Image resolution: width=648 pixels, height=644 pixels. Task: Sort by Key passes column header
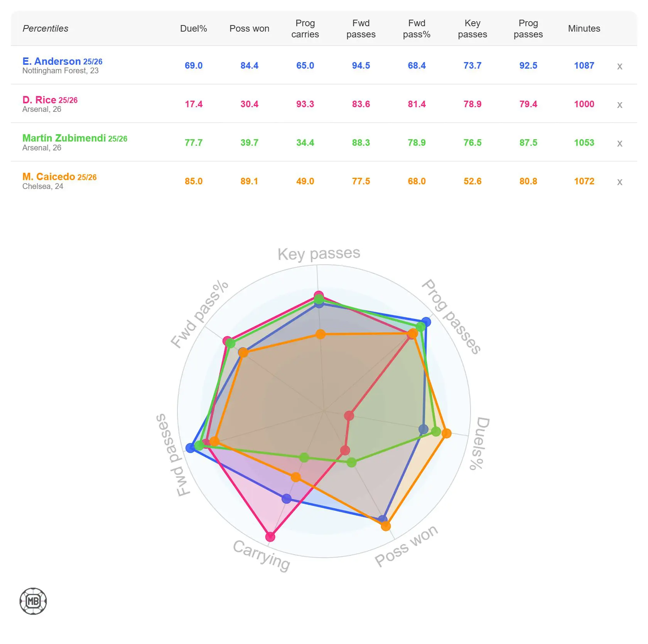tap(472, 29)
